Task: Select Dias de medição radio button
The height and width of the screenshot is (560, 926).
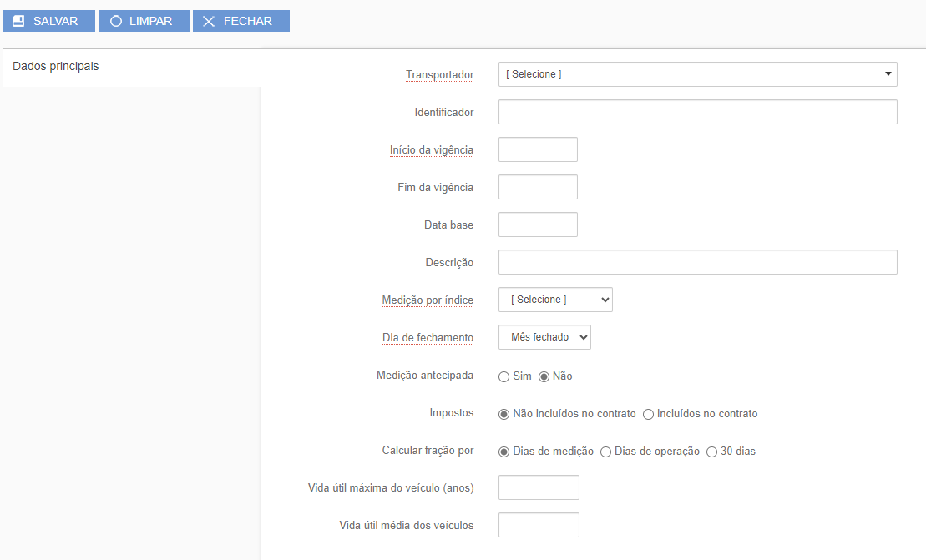Action: tap(503, 452)
